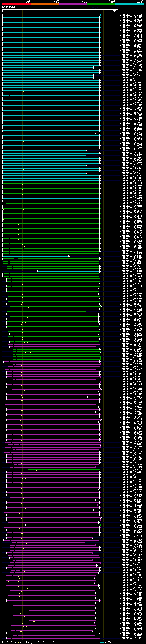Open the UniRef100_Q94EN8 entry

pos(131,256)
